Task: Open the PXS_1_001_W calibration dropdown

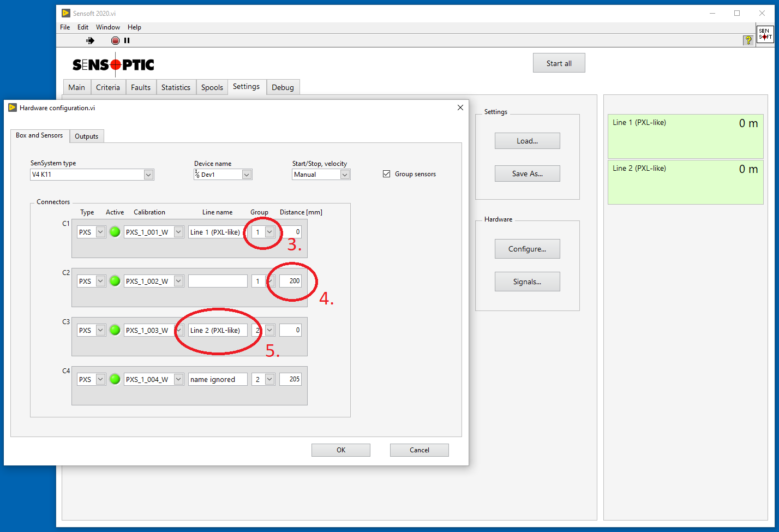Action: coord(178,232)
